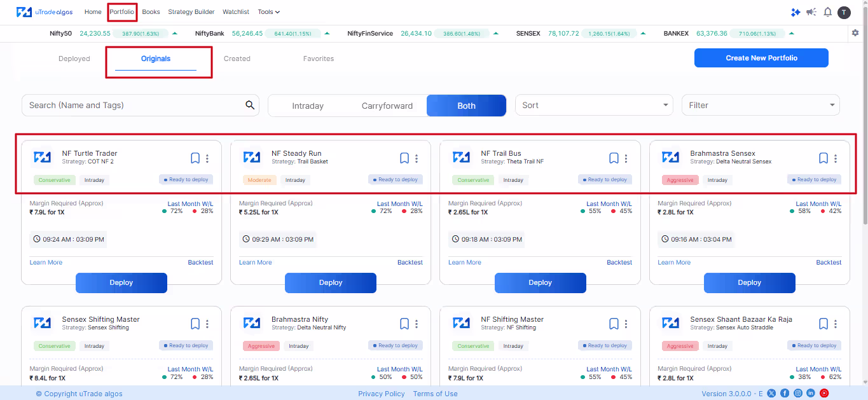Screen dimensions: 868x400
Task: Open ticker settings gear icon
Action: 855,33
